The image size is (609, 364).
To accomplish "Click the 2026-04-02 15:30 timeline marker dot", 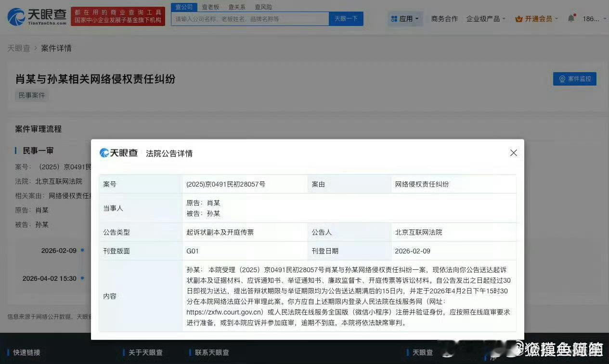I will point(81,278).
